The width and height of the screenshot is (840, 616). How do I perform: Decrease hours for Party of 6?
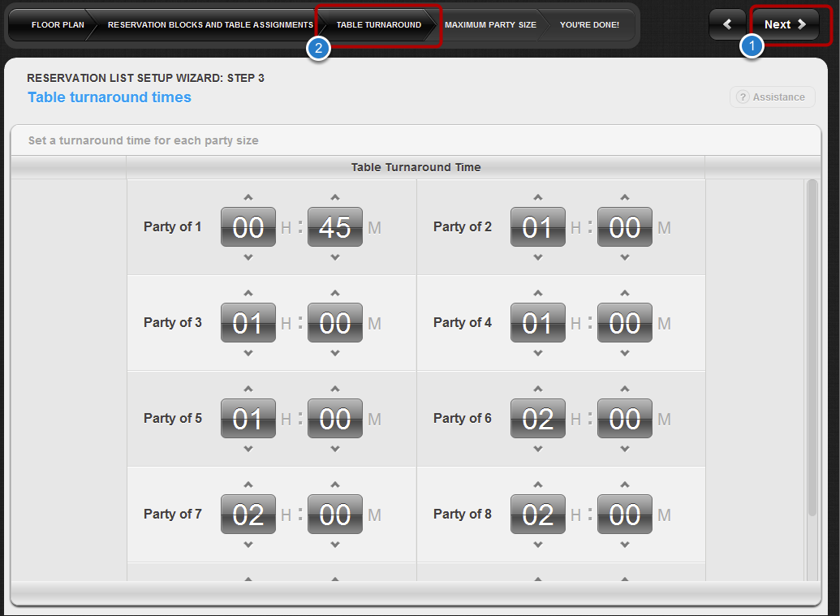(538, 449)
